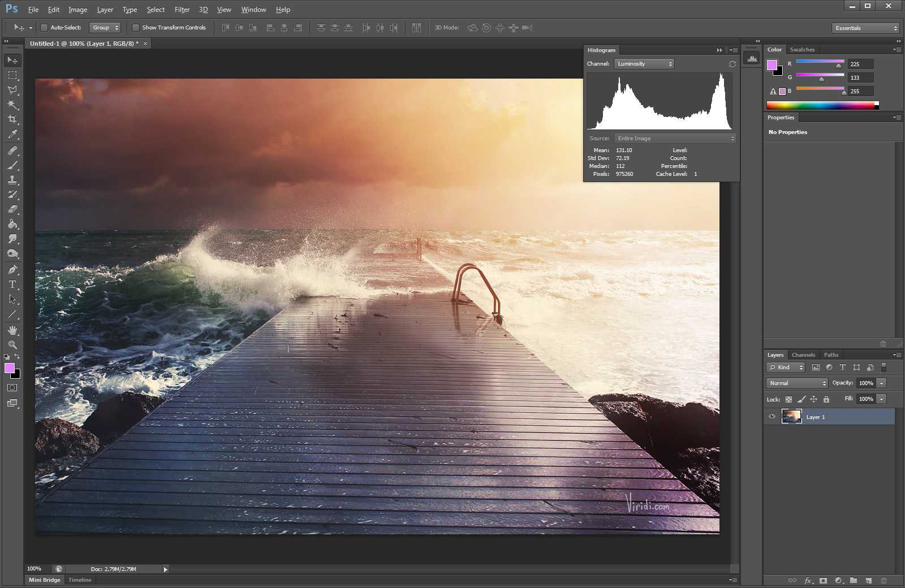Click the foreground color swatch in toolbar
The image size is (905, 588).
10,368
